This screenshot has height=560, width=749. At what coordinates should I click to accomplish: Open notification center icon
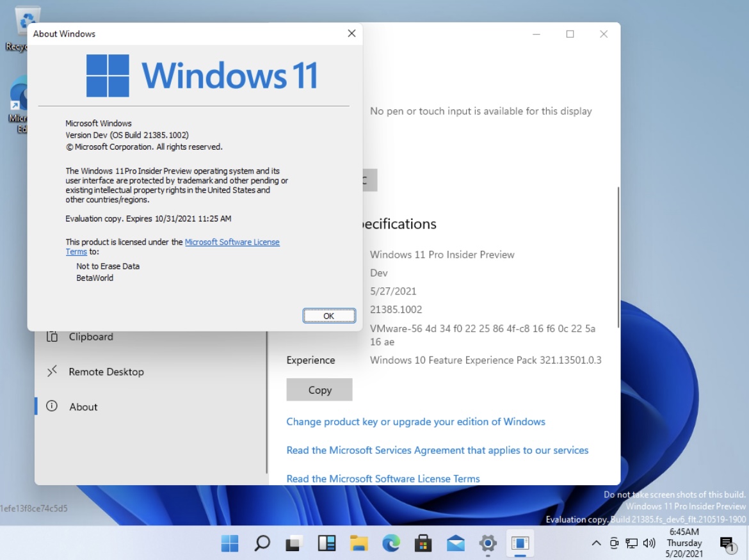click(728, 543)
